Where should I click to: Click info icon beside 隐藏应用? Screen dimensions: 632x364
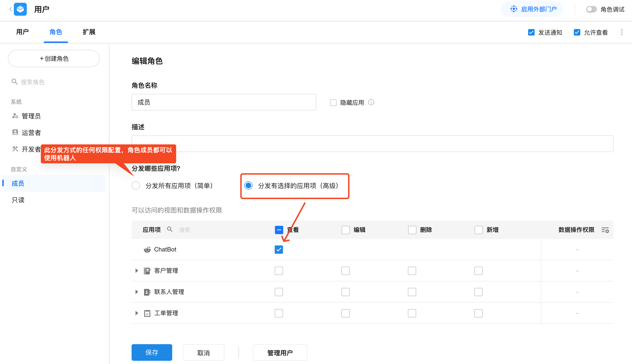point(371,102)
